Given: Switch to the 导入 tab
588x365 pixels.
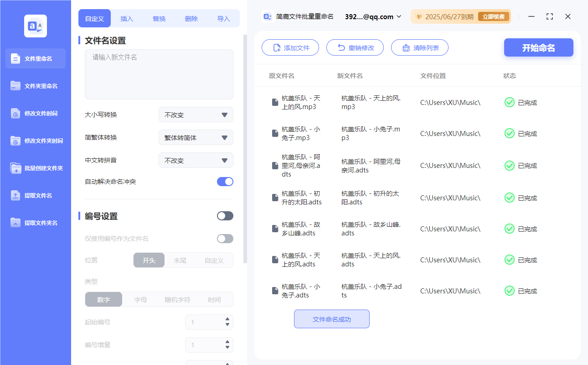Looking at the screenshot, I should tap(224, 18).
